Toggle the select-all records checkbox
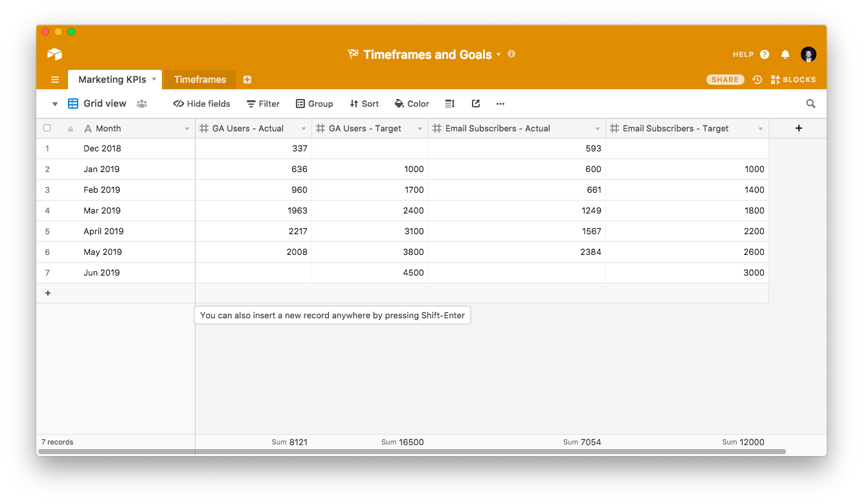Viewport: 863px width, 504px height. pyautogui.click(x=47, y=128)
